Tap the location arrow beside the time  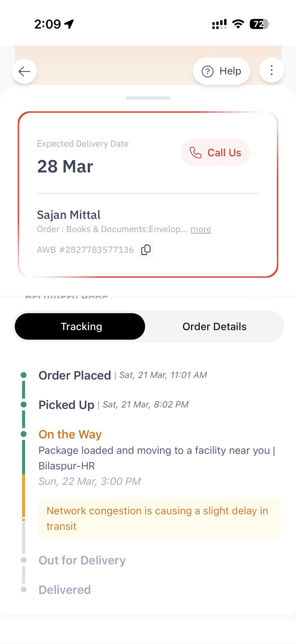click(x=69, y=24)
